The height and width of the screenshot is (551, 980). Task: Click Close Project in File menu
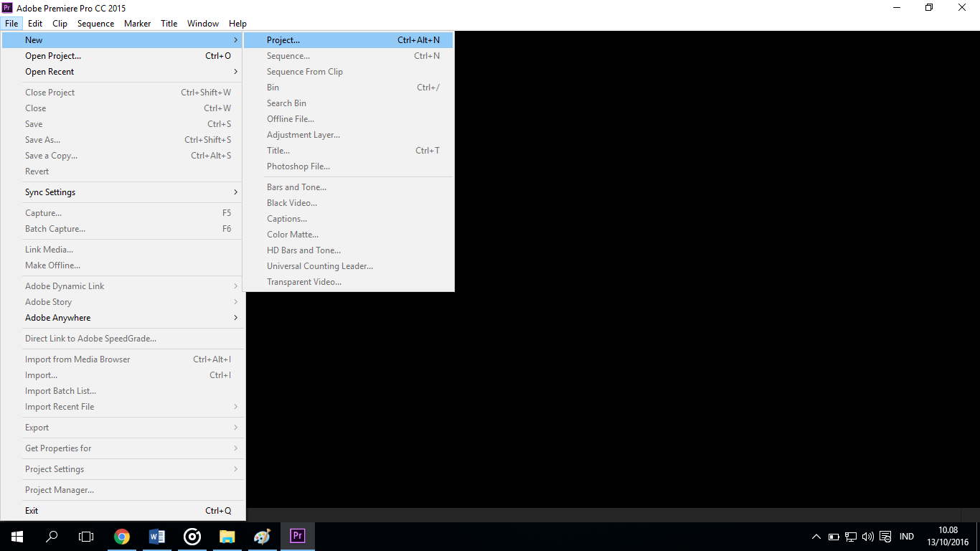123,93
